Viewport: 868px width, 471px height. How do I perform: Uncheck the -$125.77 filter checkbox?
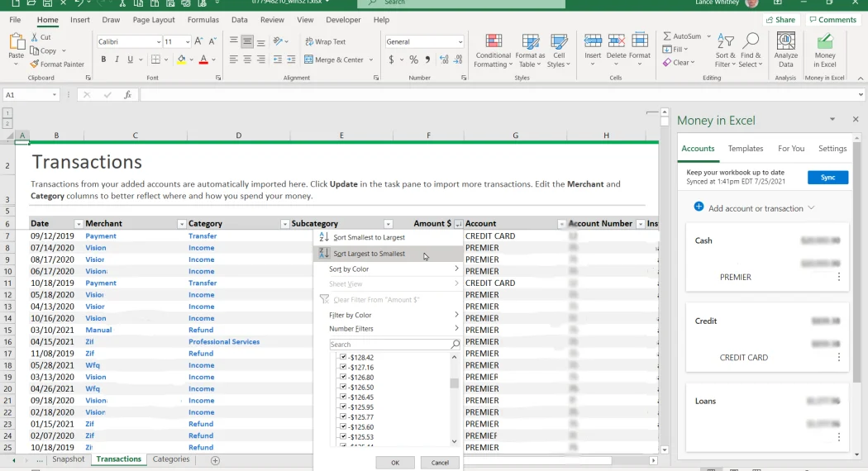(343, 416)
